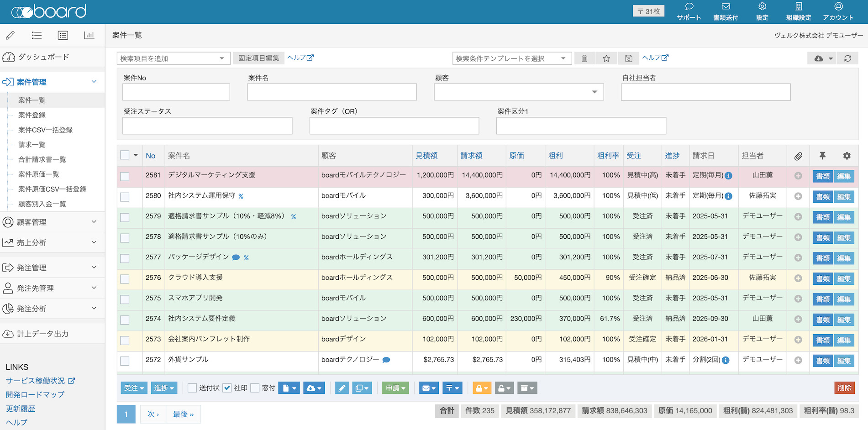Viewport: 868px width, 430px height.
Task: Click the pin icon in table header
Action: click(x=822, y=156)
